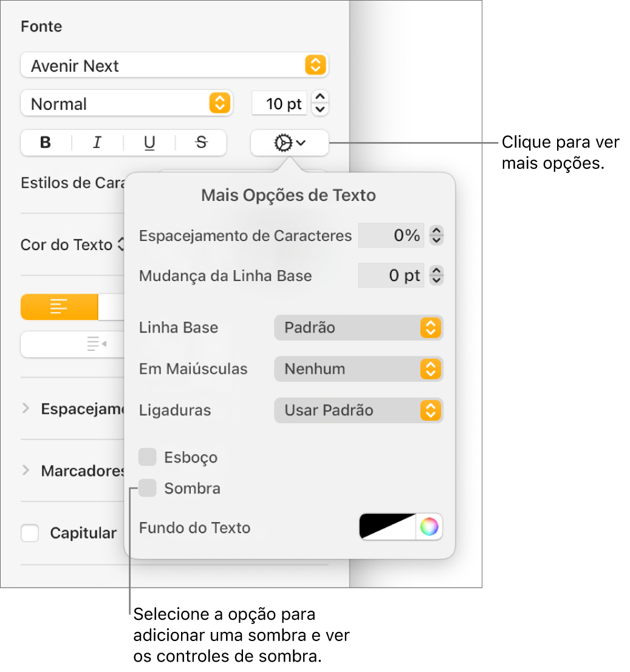The width and height of the screenshot is (630, 672).
Task: Toggle Italic text style
Action: coord(97,143)
